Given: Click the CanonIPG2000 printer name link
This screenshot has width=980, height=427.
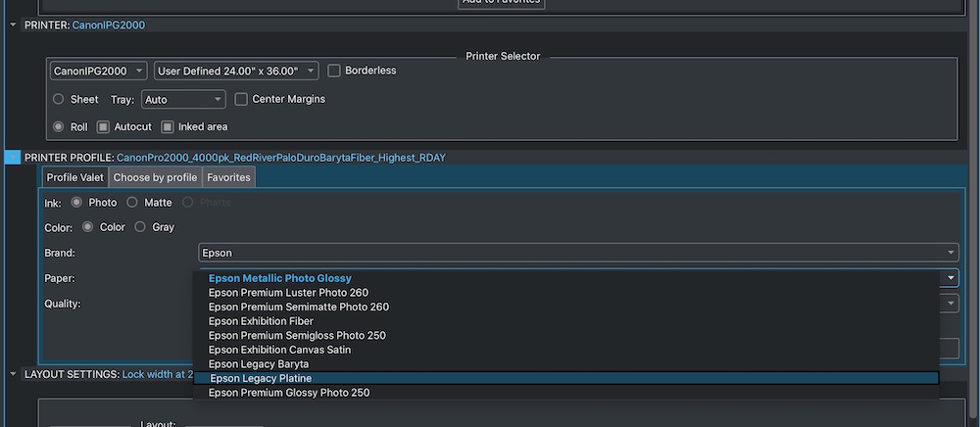Looking at the screenshot, I should 109,24.
